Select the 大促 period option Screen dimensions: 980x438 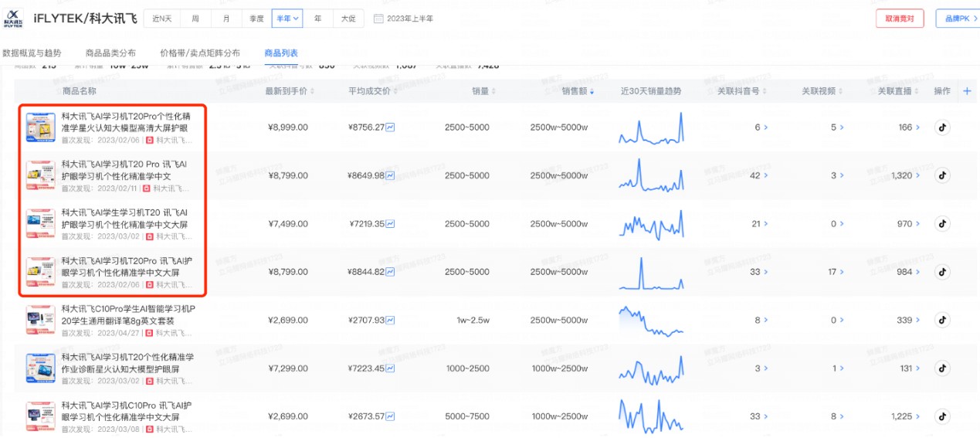point(348,19)
